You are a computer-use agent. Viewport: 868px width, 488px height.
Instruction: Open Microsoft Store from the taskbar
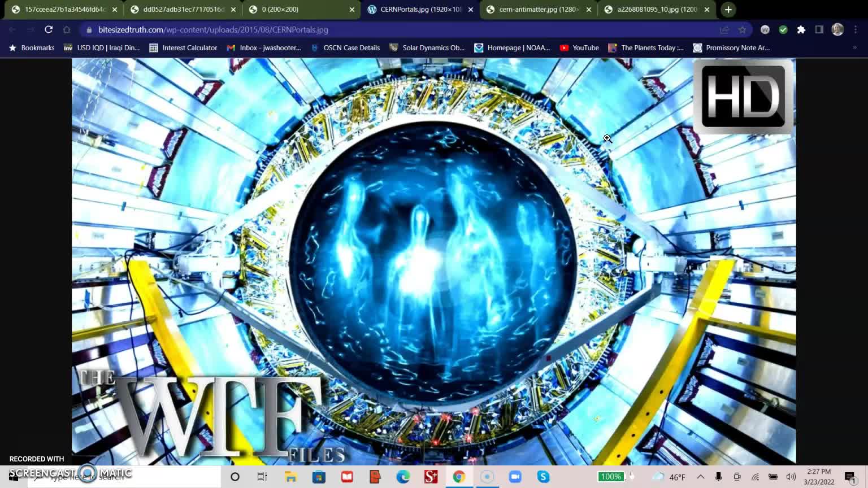tap(319, 477)
